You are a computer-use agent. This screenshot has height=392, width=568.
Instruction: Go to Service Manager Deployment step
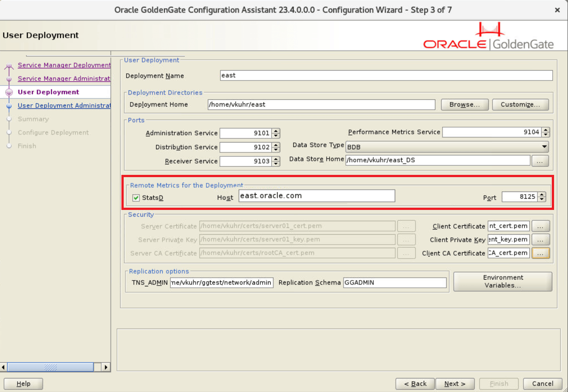[x=64, y=65]
